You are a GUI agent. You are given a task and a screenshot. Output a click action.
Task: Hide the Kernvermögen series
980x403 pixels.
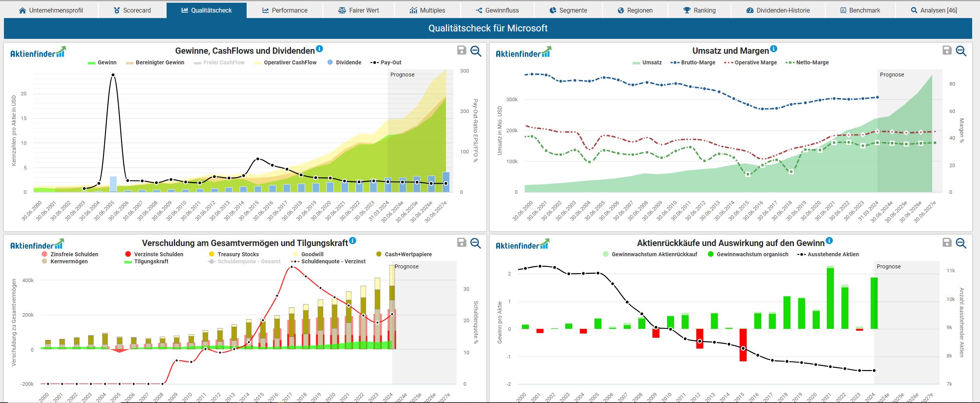tap(65, 261)
